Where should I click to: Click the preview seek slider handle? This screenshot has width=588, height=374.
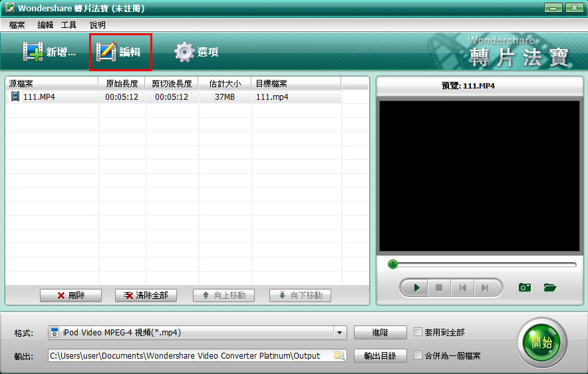392,264
